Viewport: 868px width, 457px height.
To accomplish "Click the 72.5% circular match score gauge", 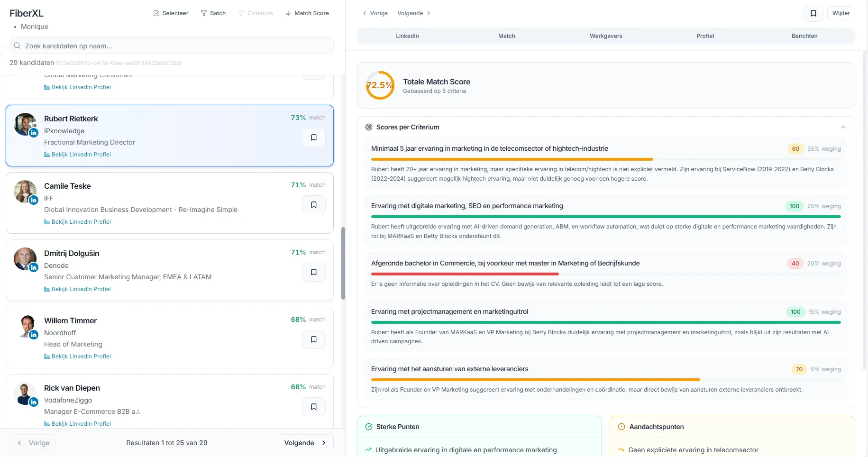I will point(379,85).
